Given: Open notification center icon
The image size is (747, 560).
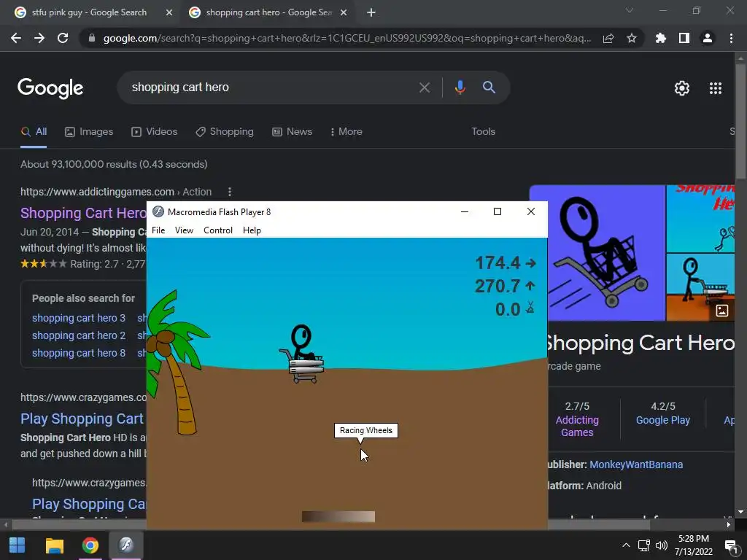Looking at the screenshot, I should 731,545.
